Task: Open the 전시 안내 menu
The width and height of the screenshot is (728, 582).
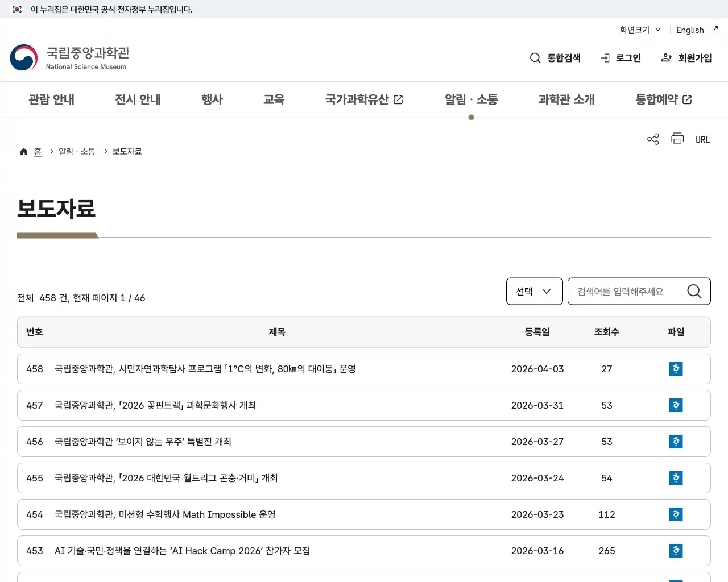Action: pos(137,99)
